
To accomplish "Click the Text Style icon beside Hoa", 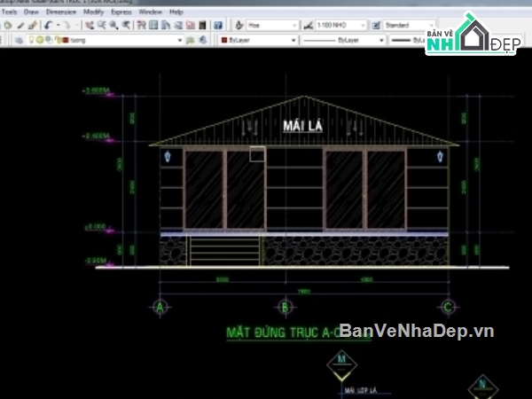I will 239,26.
